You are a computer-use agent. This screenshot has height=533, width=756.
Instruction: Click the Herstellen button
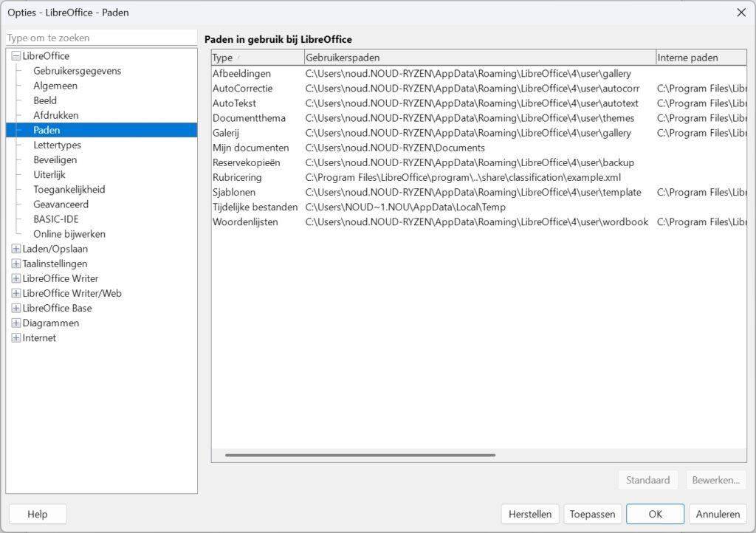tap(530, 515)
